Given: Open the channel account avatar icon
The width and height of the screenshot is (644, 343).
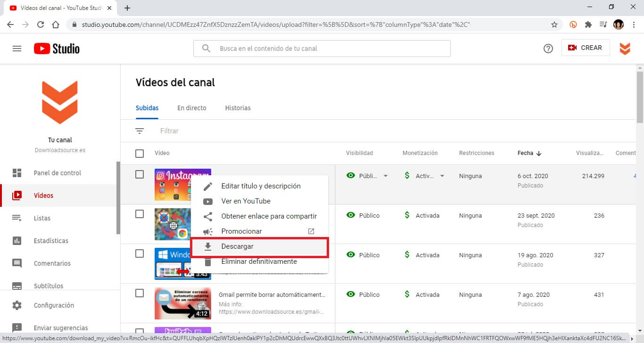Looking at the screenshot, I should 625,48.
